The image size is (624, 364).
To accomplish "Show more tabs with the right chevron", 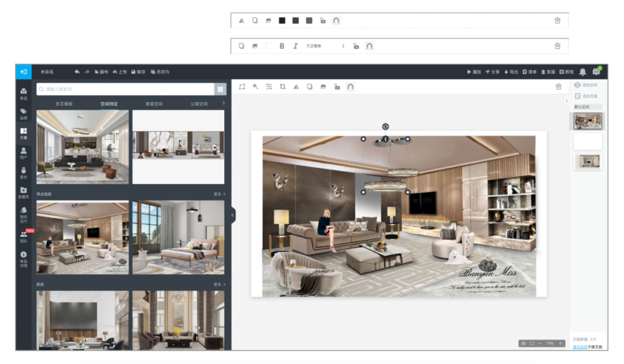I will [224, 103].
